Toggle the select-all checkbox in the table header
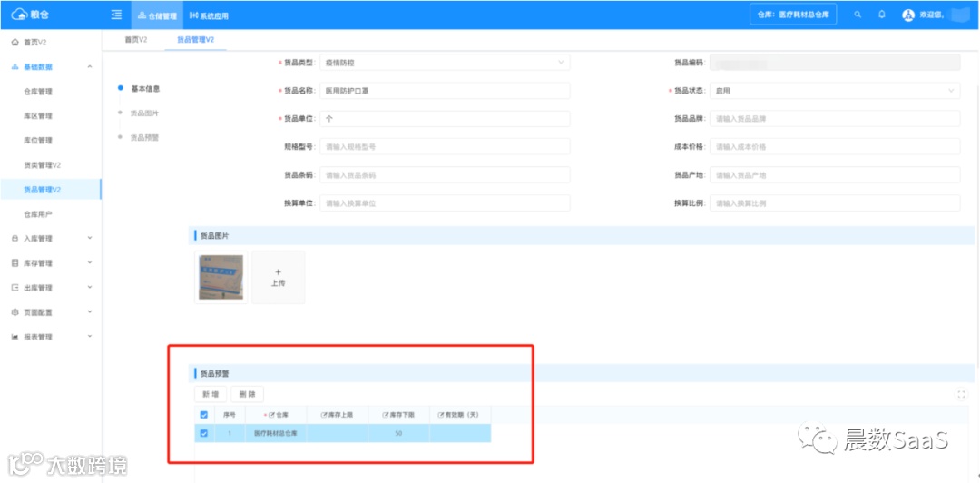Screen dimensions: 980x483 coord(204,415)
